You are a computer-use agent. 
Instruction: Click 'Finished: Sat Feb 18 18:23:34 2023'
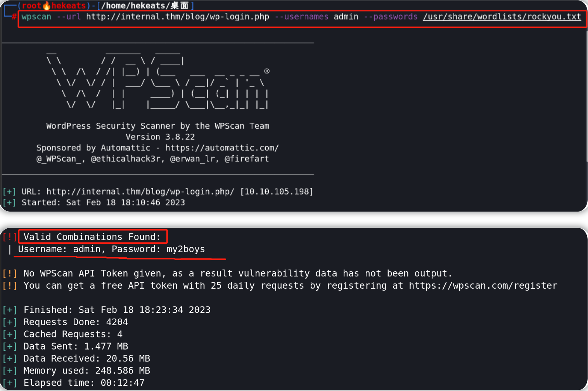pos(117,310)
